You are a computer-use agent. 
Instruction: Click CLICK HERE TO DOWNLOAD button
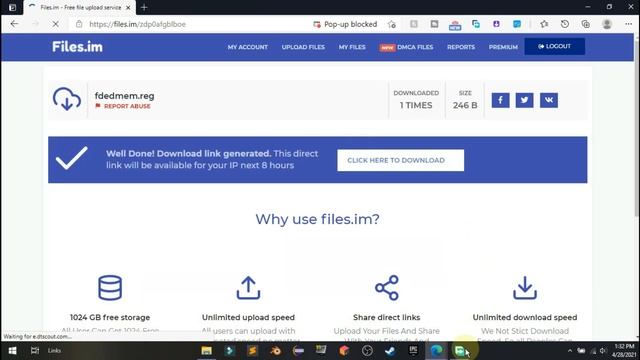click(x=400, y=160)
